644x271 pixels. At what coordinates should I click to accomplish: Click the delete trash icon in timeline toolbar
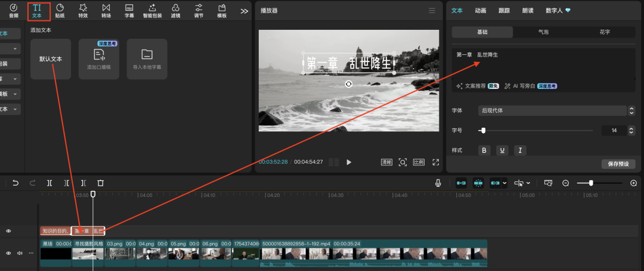101,183
